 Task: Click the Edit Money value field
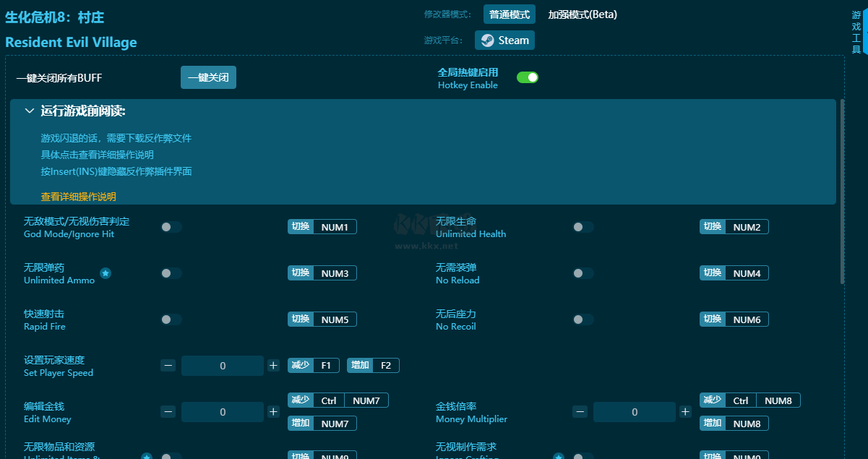click(223, 412)
